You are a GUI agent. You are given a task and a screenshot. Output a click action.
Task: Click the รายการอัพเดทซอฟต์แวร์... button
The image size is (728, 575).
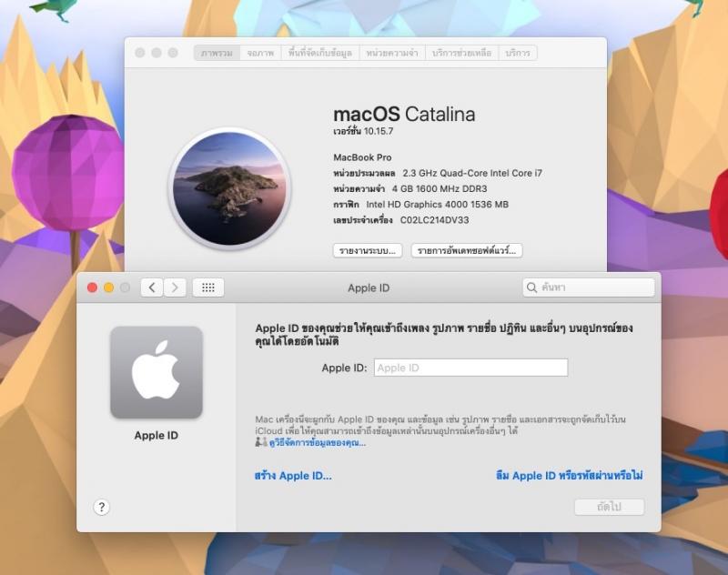point(467,250)
